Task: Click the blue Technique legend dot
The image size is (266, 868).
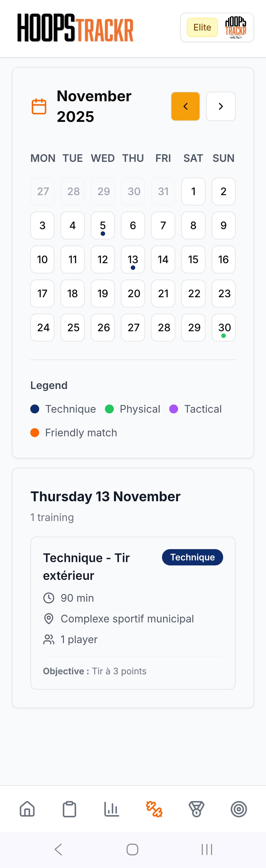Action: [35, 409]
